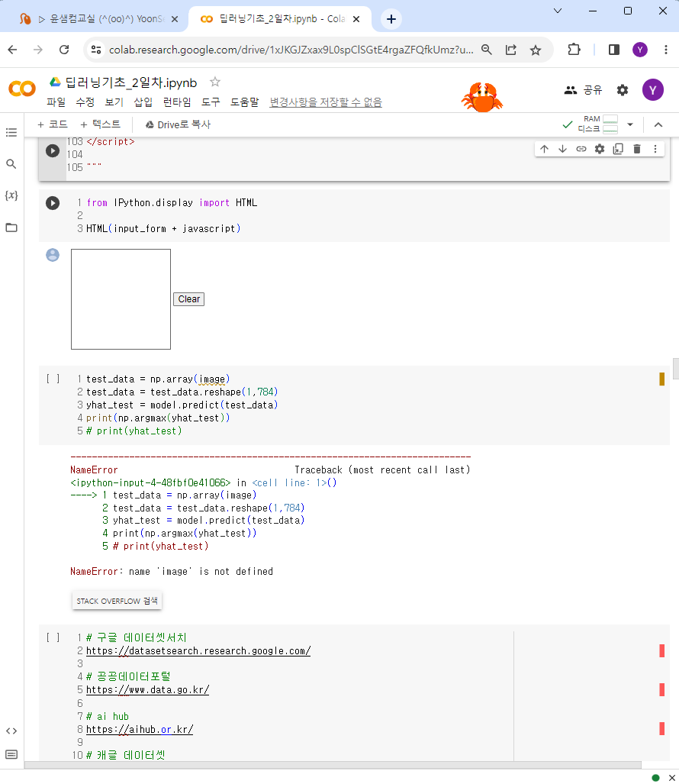Click the notebook title 딥러닝기초_2일차.ipynb
Image resolution: width=679 pixels, height=784 pixels.
tap(131, 82)
